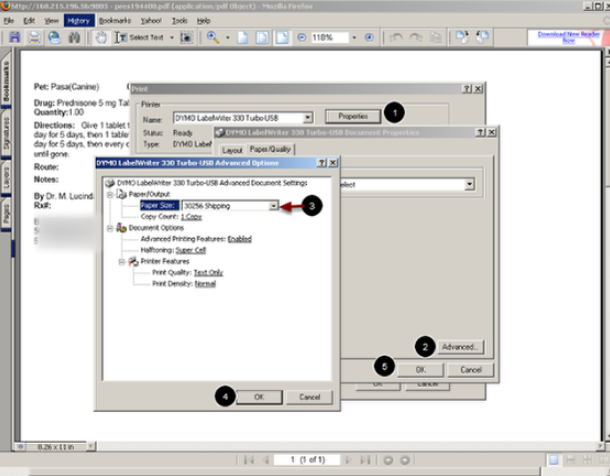The image size is (610, 476).
Task: Click help button in Advanced Options title bar
Action: (x=322, y=163)
